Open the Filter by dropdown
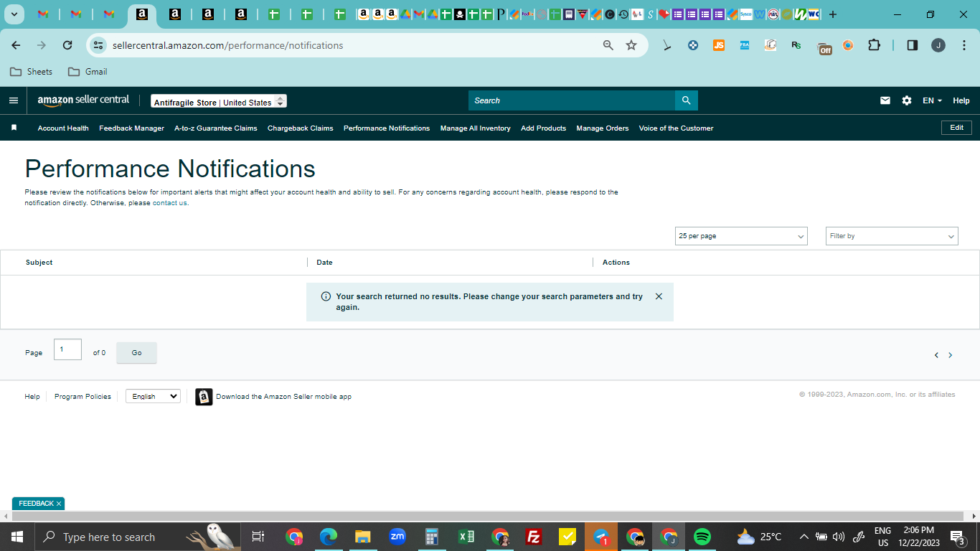 pos(892,236)
